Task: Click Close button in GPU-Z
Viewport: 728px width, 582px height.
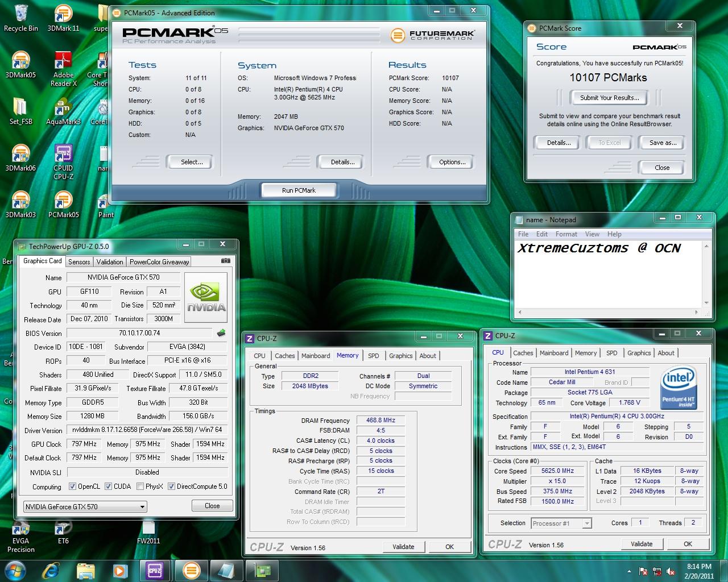Action: (212, 506)
